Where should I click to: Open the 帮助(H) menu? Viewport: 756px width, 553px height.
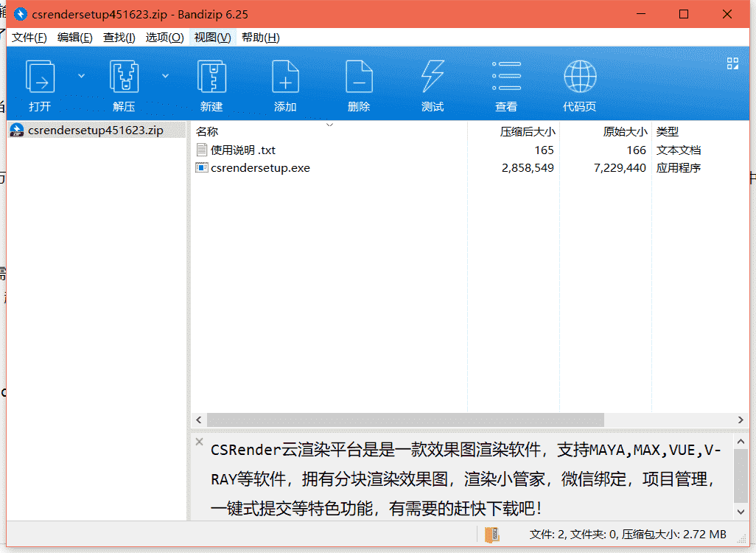tap(260, 38)
